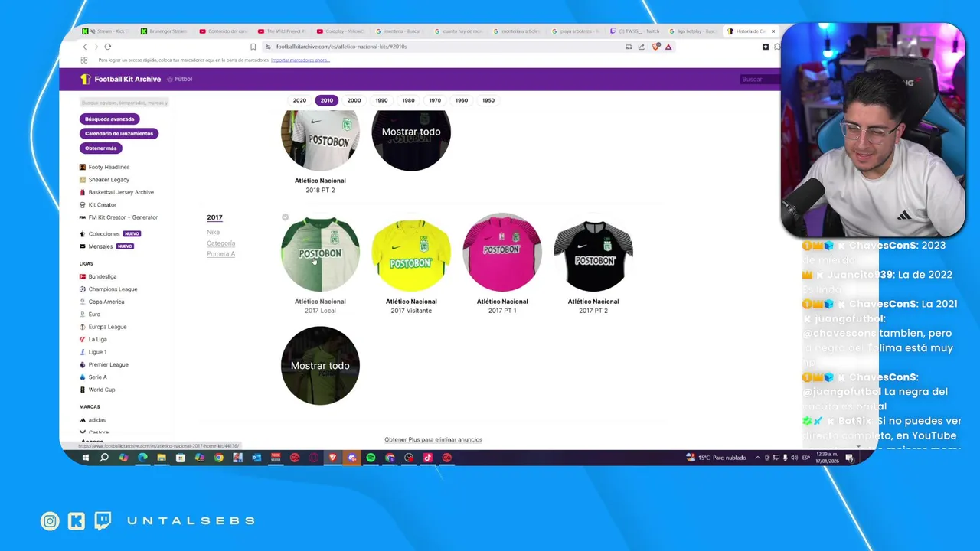Click the browser reload icon
Viewport: 980px width, 551px height.
click(107, 47)
